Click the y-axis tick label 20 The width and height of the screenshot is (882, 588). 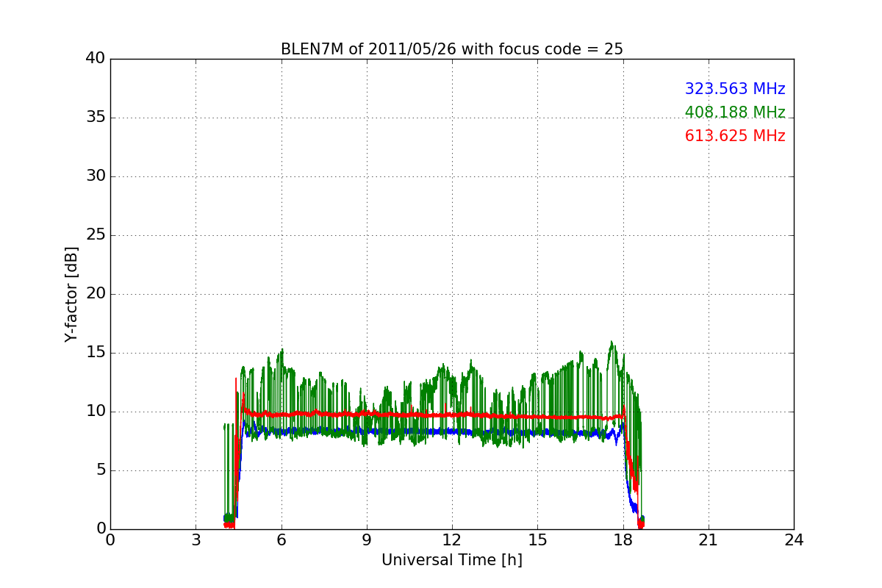pos(96,294)
